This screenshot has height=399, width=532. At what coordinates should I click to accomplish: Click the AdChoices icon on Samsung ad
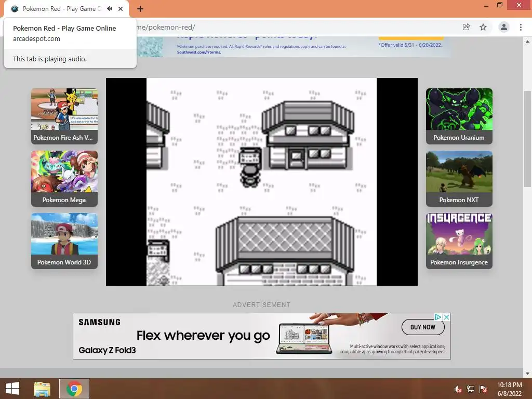coord(438,317)
